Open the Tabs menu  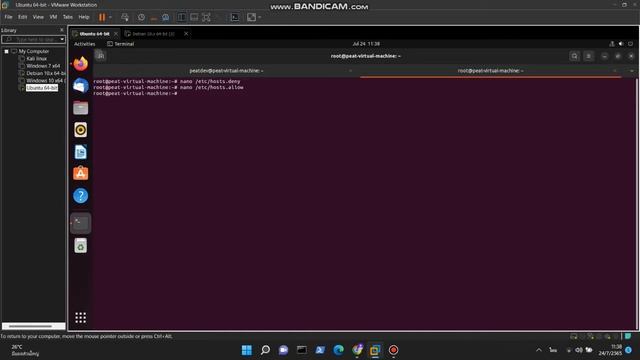click(67, 17)
